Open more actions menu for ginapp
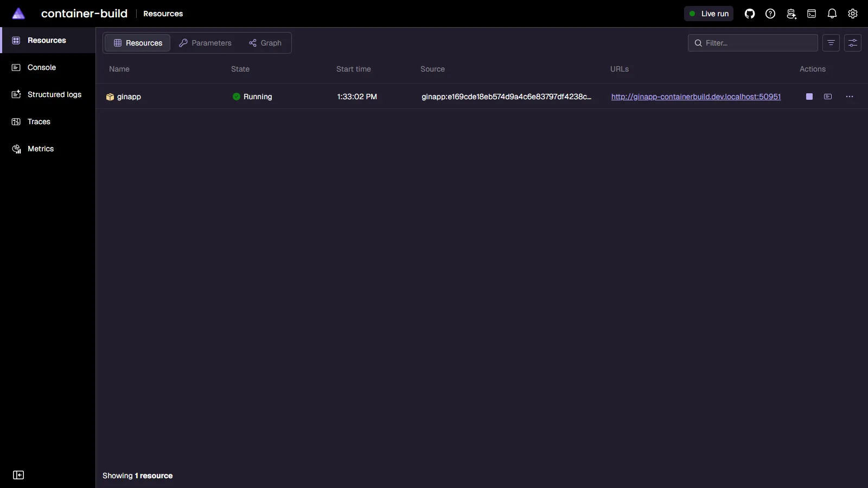This screenshot has width=868, height=488. point(850,97)
